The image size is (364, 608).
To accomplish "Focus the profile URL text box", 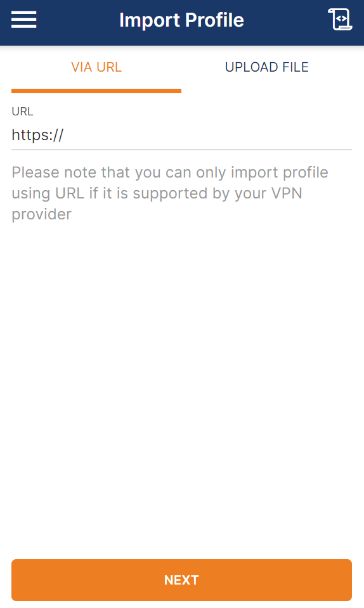I will click(181, 135).
